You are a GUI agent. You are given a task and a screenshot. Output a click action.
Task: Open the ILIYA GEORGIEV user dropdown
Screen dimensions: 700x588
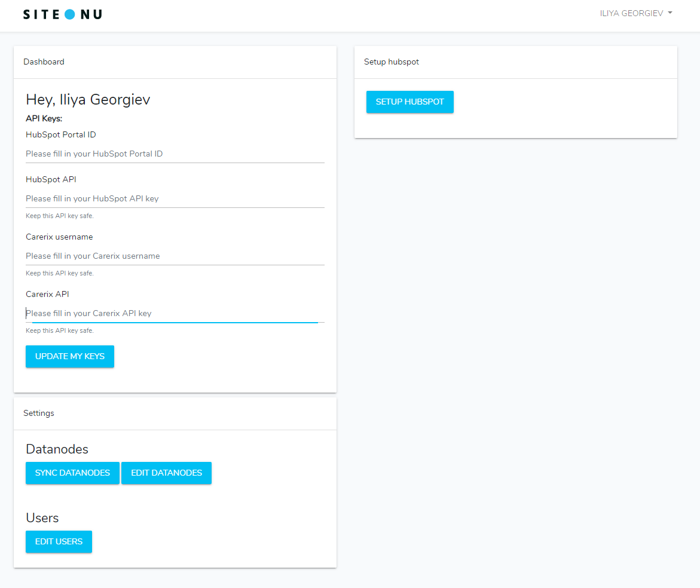tap(635, 13)
